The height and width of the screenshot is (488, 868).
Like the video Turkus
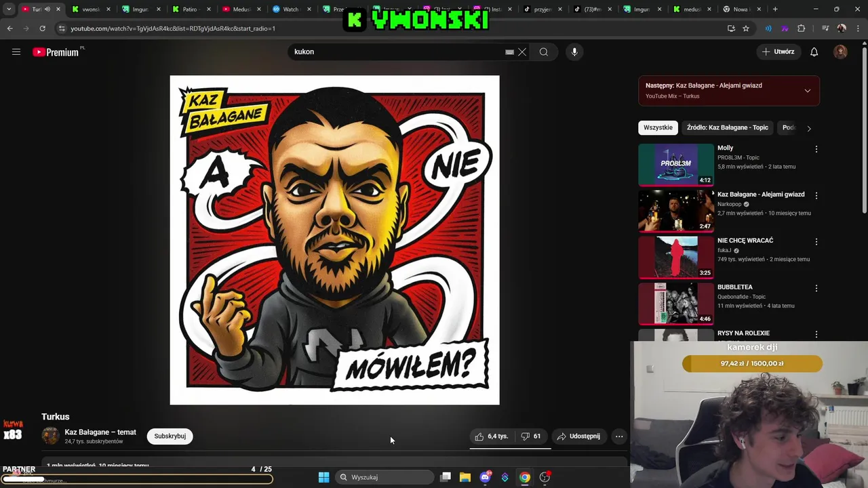click(x=492, y=436)
